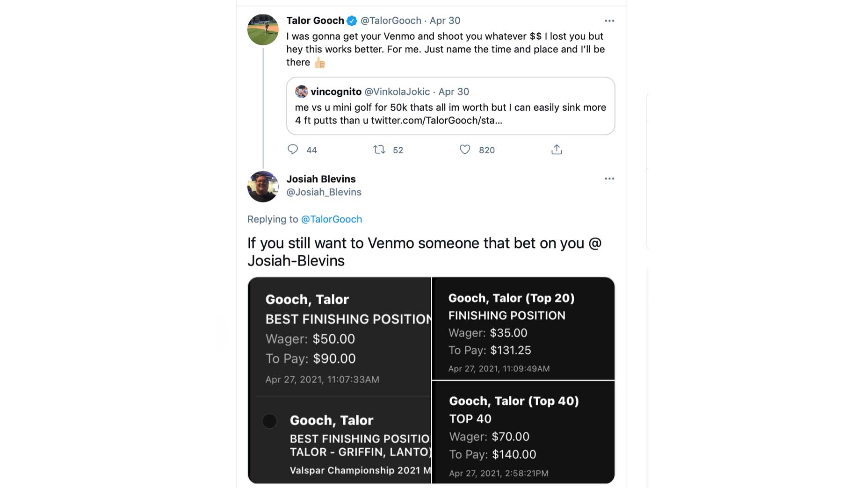Click the blue verified badge beside Talor Gooch
The width and height of the screenshot is (868, 488).
(x=352, y=21)
